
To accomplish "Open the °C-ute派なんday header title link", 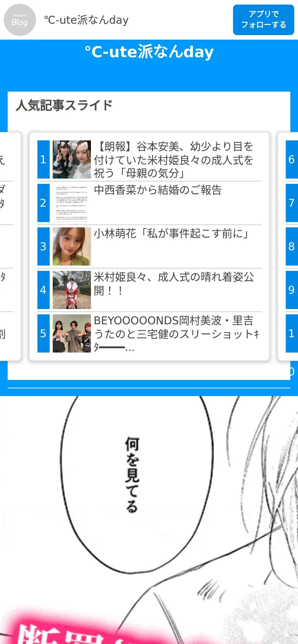I will click(86, 20).
